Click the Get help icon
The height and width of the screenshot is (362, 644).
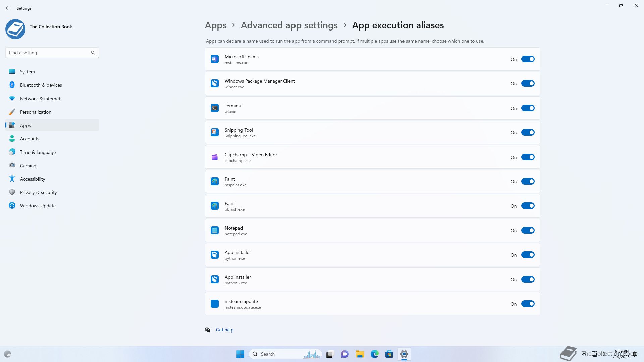click(x=208, y=330)
